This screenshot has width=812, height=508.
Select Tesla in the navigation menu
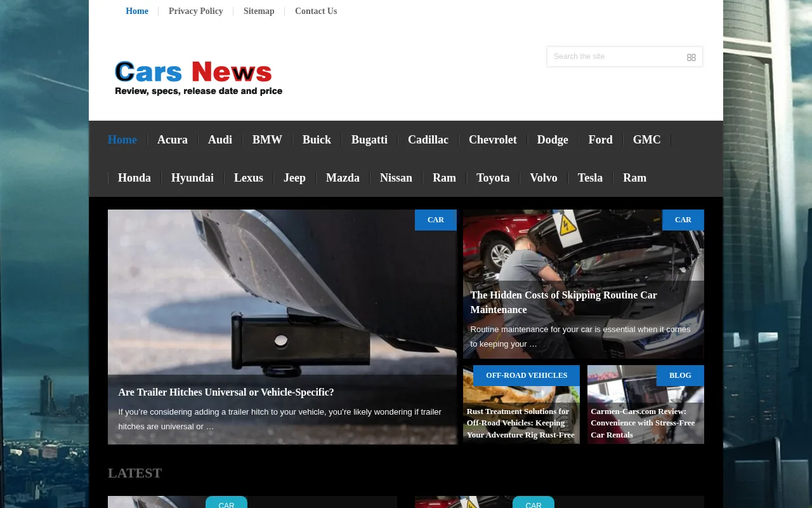click(590, 178)
